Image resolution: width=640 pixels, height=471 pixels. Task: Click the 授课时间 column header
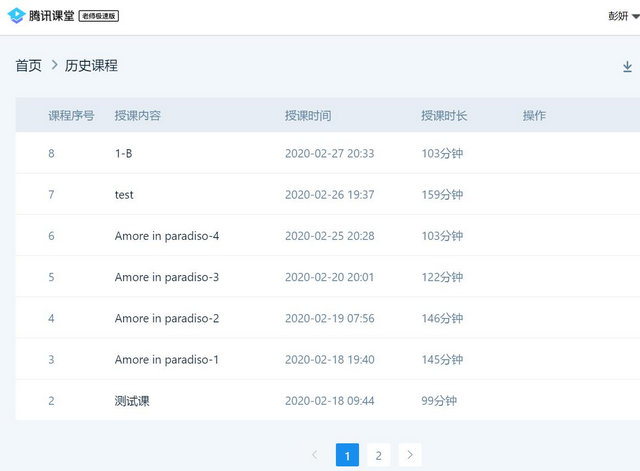[307, 116]
